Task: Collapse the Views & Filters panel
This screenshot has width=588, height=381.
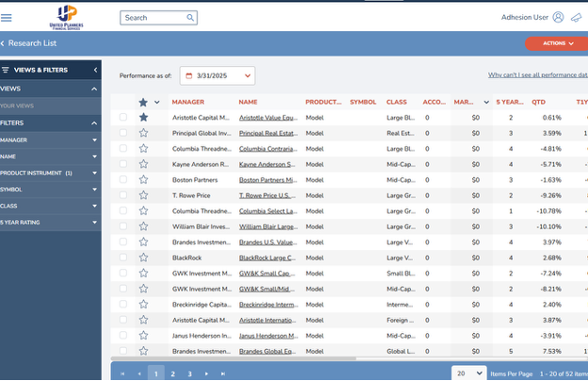Action: tap(95, 70)
